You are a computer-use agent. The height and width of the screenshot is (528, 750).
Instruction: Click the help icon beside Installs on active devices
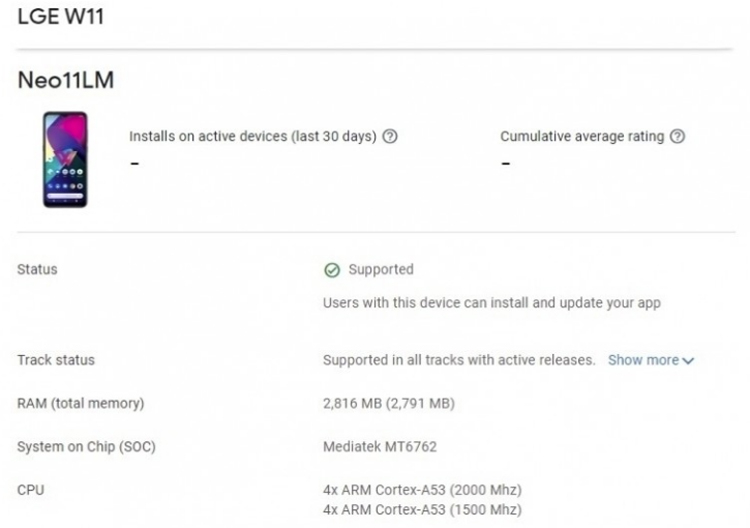(x=390, y=136)
